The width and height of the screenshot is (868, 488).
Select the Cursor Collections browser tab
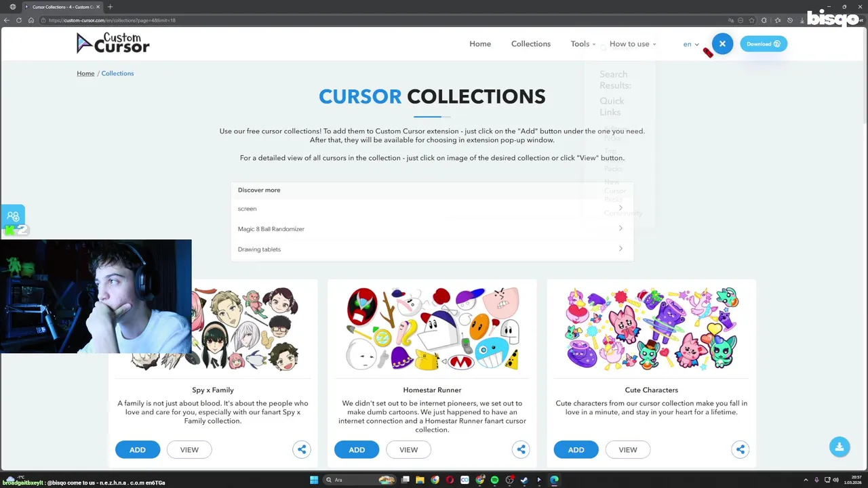[x=62, y=7]
